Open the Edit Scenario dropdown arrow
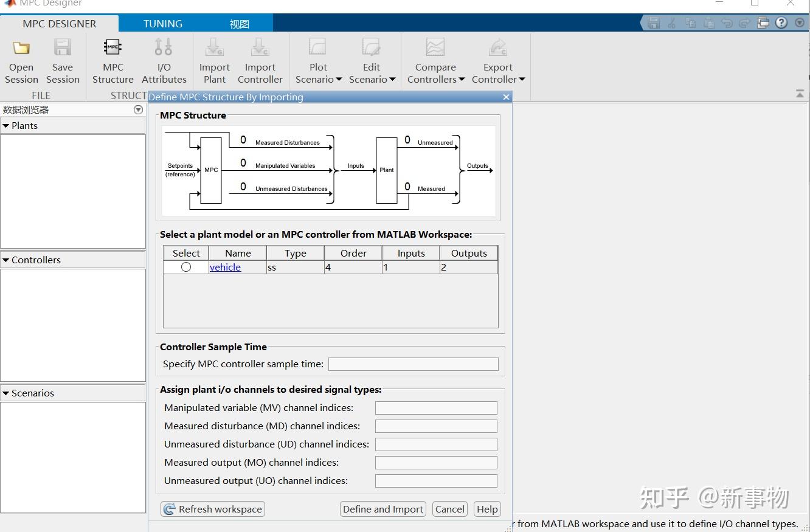This screenshot has width=810, height=532. (392, 79)
